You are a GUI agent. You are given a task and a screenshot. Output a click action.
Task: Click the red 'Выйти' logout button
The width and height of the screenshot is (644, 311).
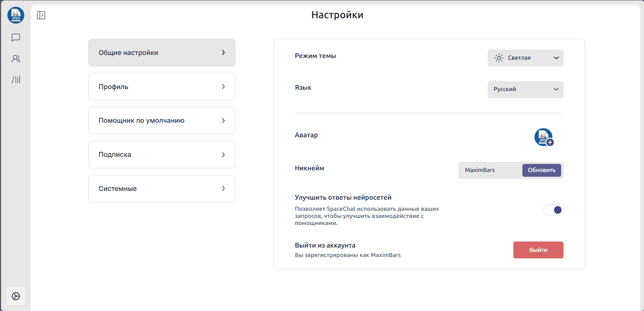pyautogui.click(x=538, y=250)
